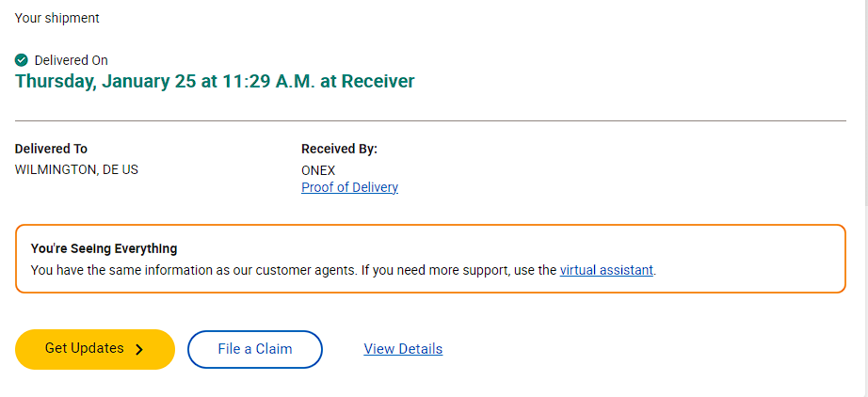
Task: Select the 'WILMINGTON, DE US' destination text
Action: (x=76, y=169)
